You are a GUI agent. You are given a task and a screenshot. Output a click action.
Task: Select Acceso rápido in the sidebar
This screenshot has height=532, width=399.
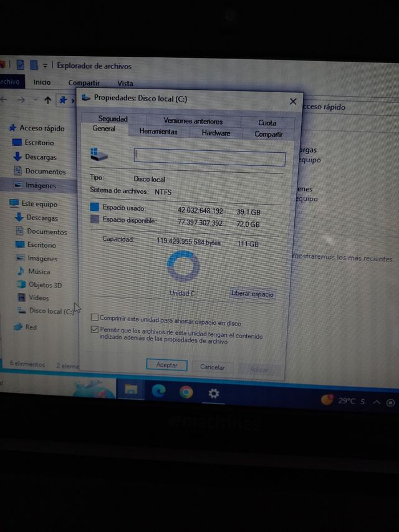pyautogui.click(x=37, y=128)
